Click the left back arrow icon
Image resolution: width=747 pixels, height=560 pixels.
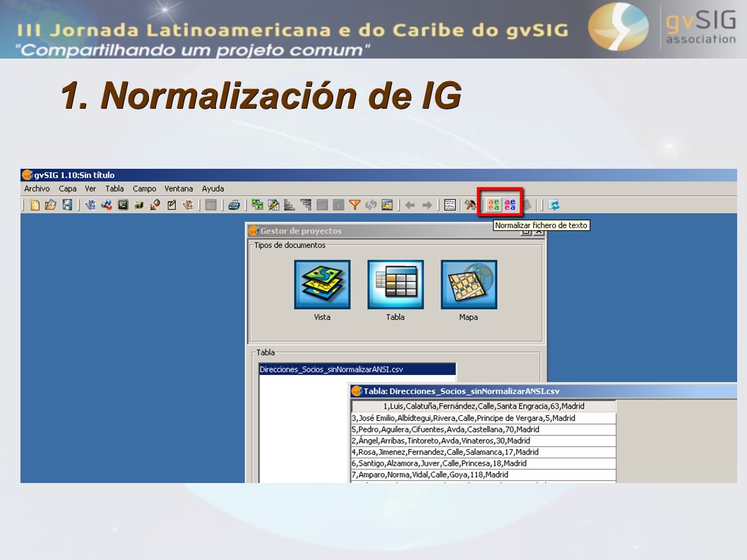pos(410,205)
